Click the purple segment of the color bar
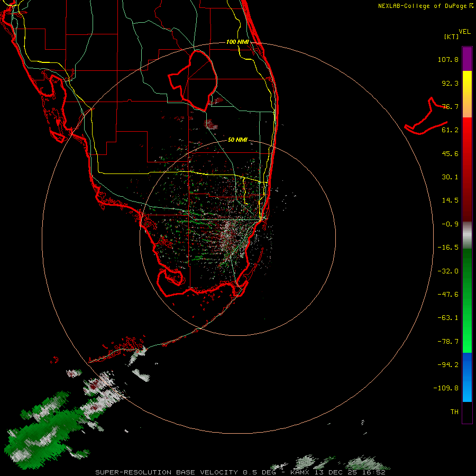The width and height of the screenshot is (476, 476). tap(467, 59)
